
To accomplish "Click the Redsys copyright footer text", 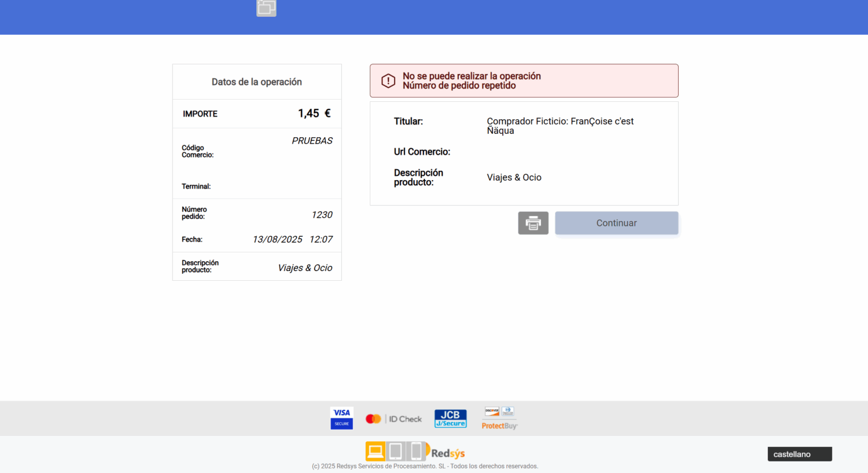I will [425, 466].
